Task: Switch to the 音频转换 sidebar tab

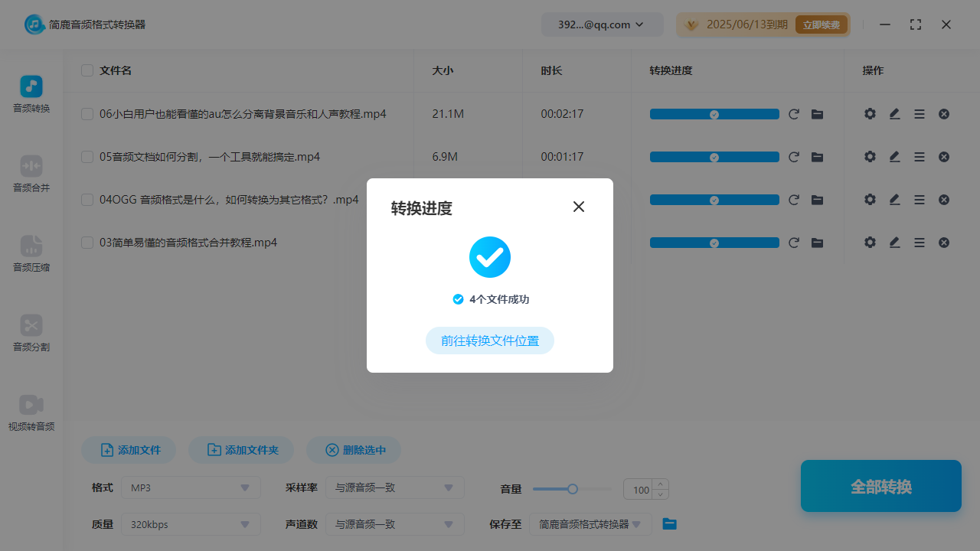Action: (31, 95)
